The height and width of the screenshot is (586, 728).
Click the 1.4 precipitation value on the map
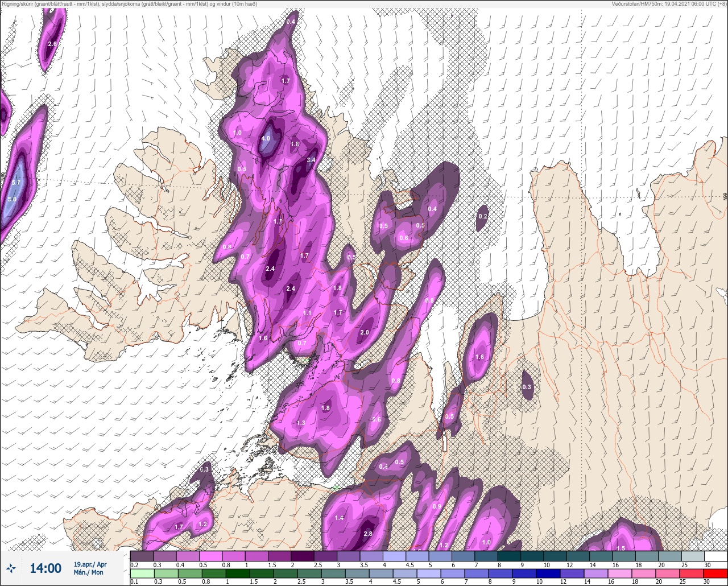pos(340,518)
